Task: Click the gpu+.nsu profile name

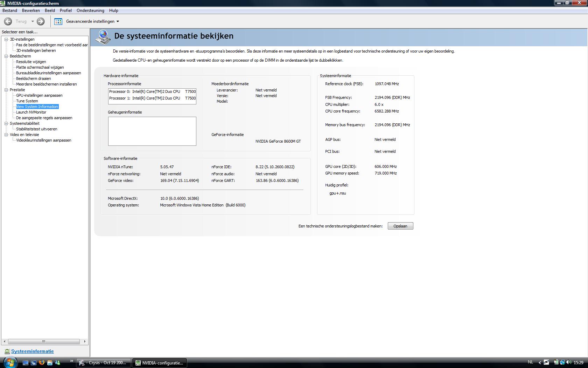Action: [x=338, y=193]
